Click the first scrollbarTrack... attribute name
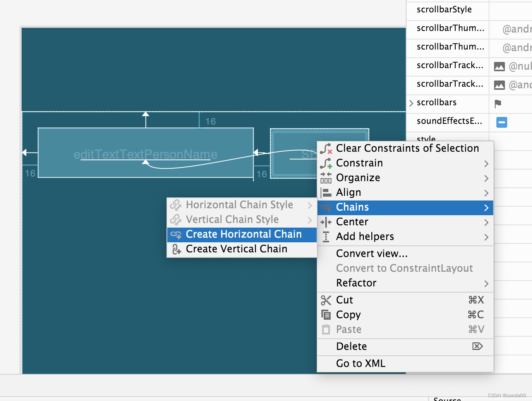The image size is (532, 401). click(x=450, y=65)
